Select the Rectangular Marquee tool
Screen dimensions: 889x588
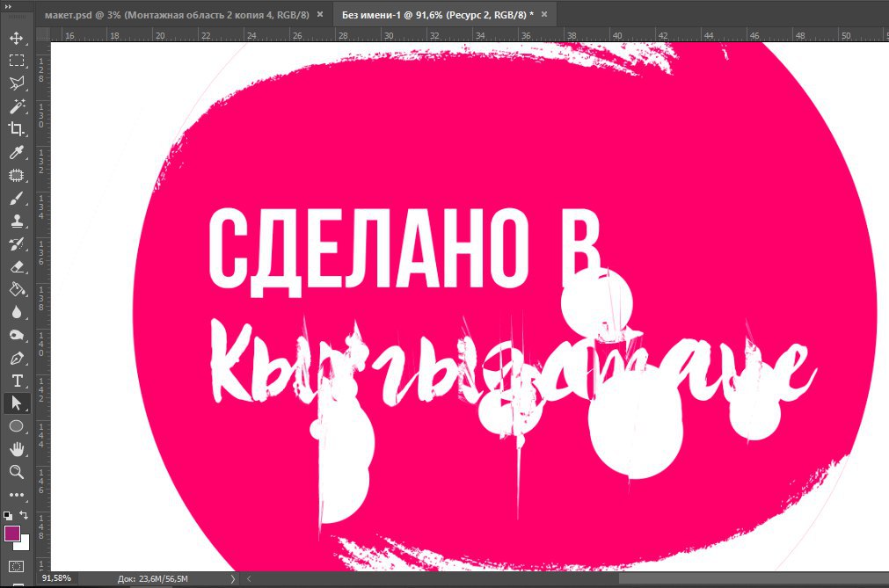pyautogui.click(x=17, y=61)
